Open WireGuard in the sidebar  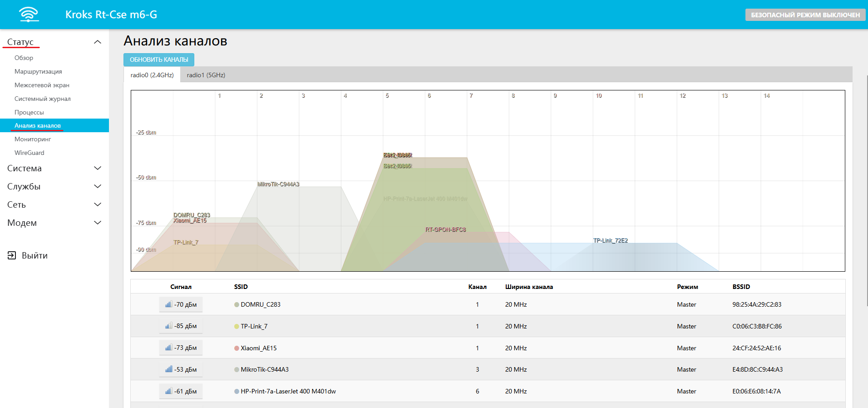(30, 153)
